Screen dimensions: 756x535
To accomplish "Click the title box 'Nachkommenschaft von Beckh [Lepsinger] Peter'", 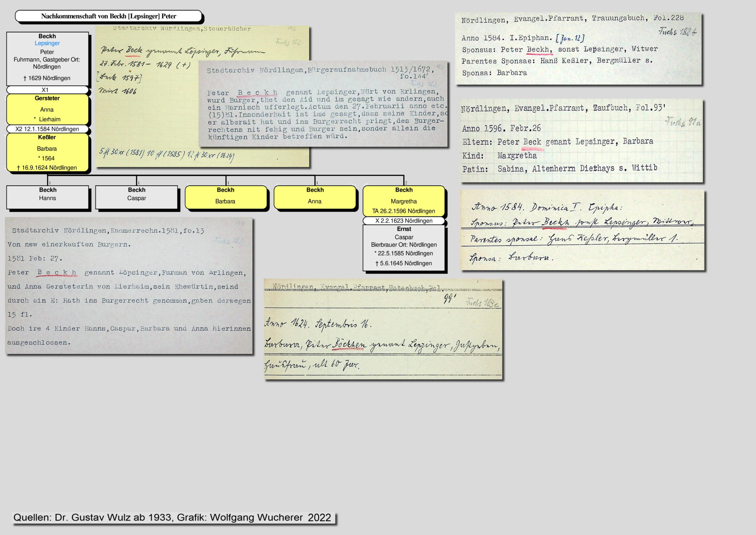I will click(108, 16).
